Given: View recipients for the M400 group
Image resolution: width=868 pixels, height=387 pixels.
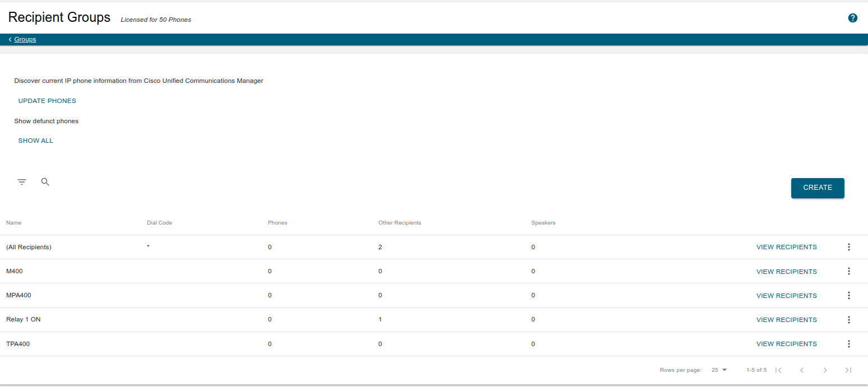Looking at the screenshot, I should click(786, 272).
